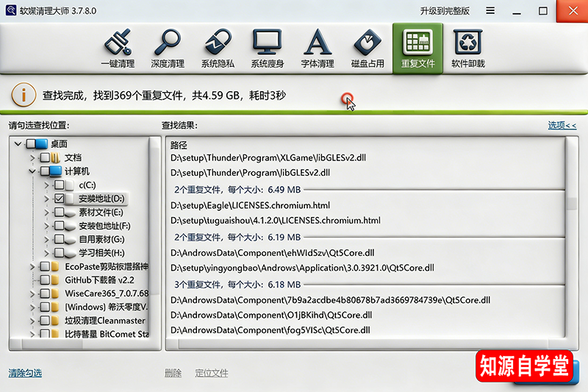This screenshot has width=588, height=392.
Task: Expand the 安装地址(D:) drive node
Action: [x=46, y=199]
